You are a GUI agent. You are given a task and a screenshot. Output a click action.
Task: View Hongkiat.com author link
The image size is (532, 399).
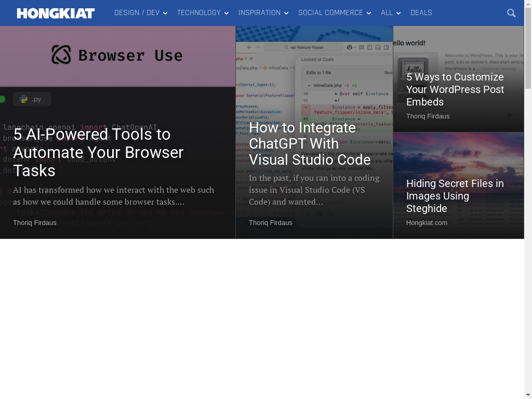[x=427, y=222]
